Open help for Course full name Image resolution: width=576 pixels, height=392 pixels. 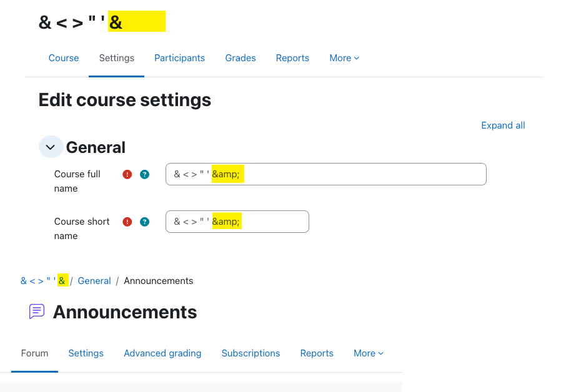point(145,174)
